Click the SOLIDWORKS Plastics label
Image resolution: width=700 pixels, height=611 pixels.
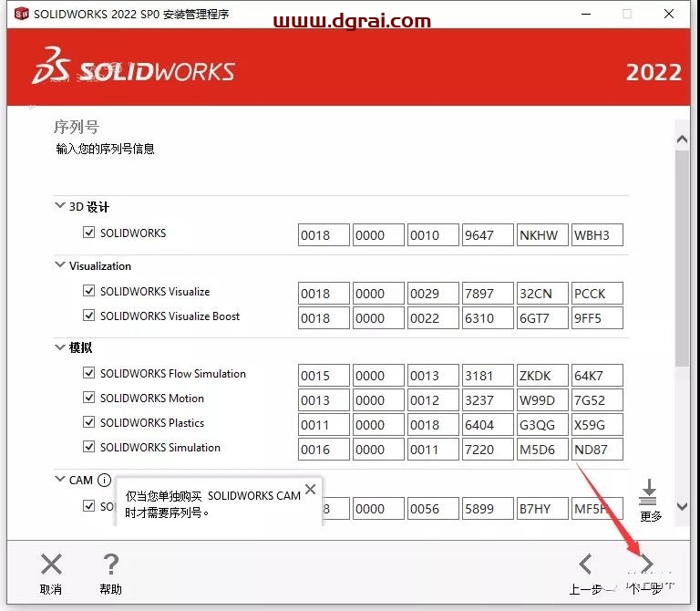(152, 422)
